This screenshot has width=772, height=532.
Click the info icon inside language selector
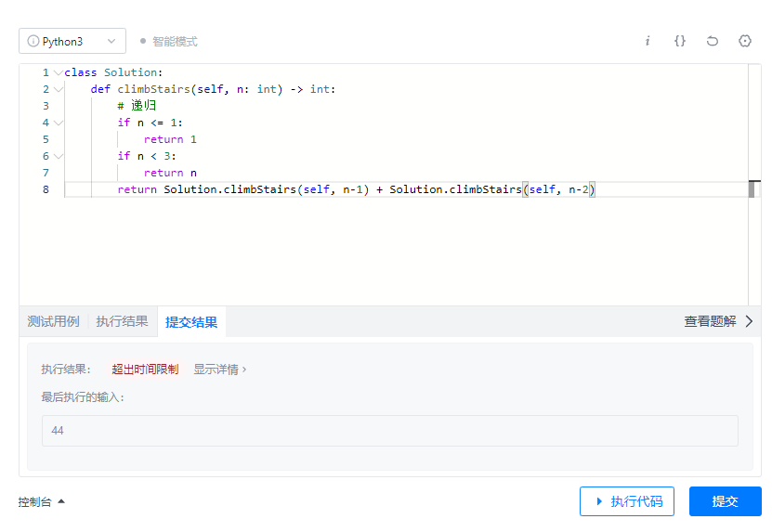pyautogui.click(x=33, y=41)
